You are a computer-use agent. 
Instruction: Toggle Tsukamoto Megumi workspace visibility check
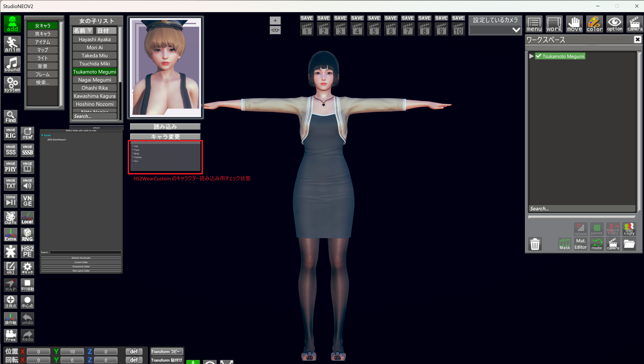538,56
